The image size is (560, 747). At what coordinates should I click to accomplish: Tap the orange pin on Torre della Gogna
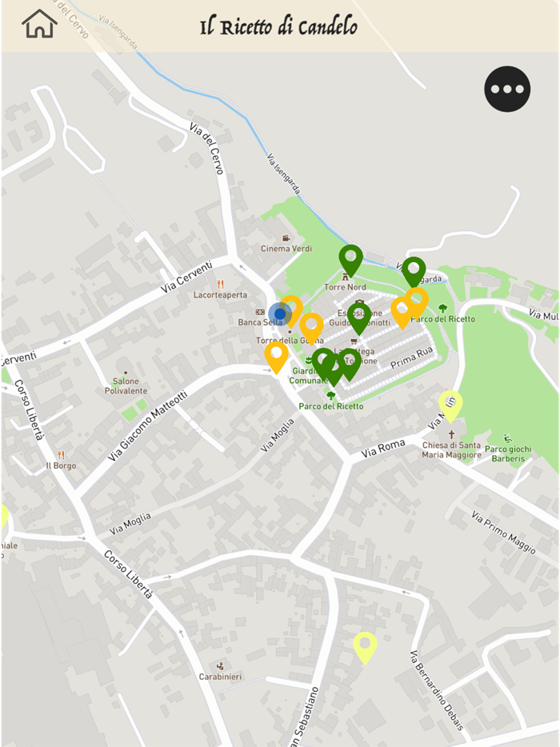311,328
